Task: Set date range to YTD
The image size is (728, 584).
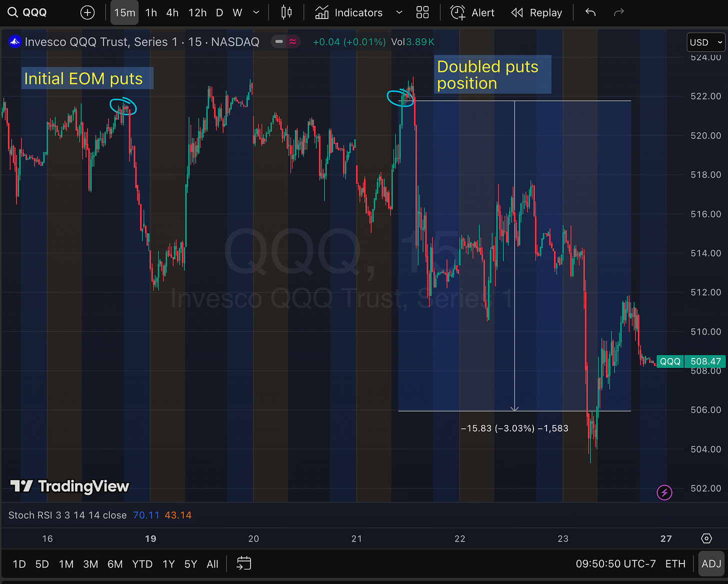Action: (x=142, y=564)
